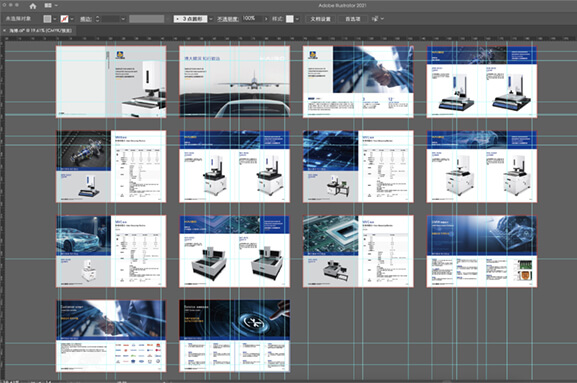
Task: Click the Fill color swatch
Action: [x=47, y=19]
